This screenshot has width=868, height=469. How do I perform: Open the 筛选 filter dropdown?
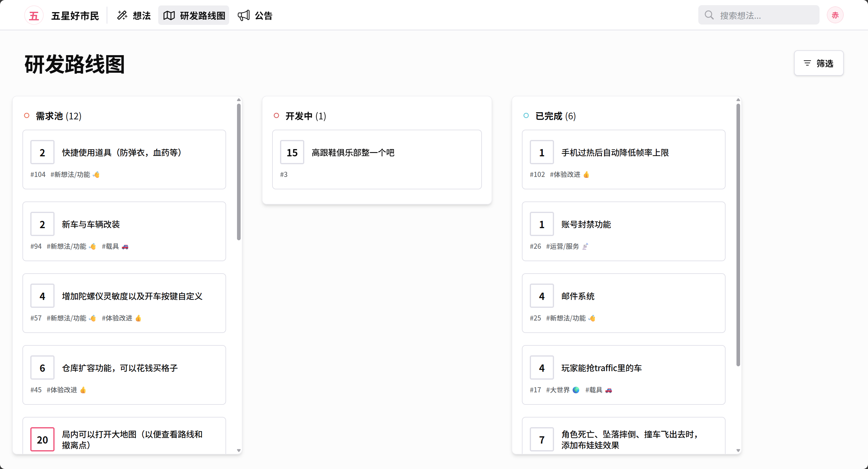(819, 63)
